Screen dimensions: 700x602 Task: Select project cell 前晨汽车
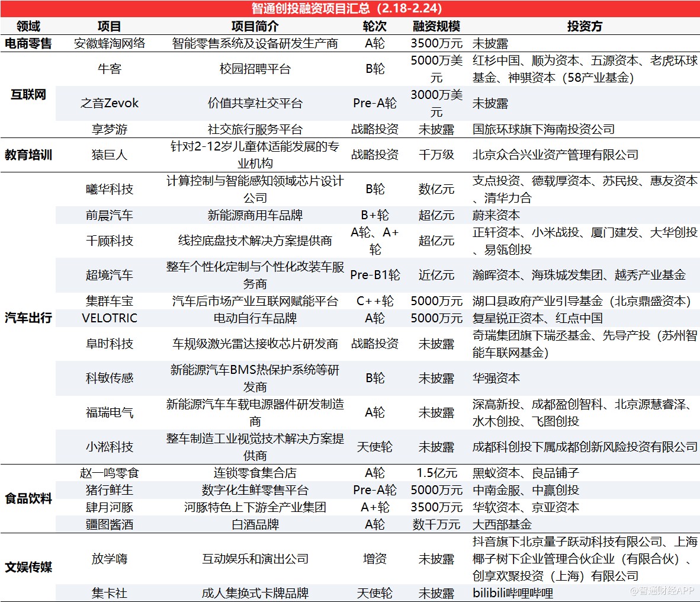point(110,215)
